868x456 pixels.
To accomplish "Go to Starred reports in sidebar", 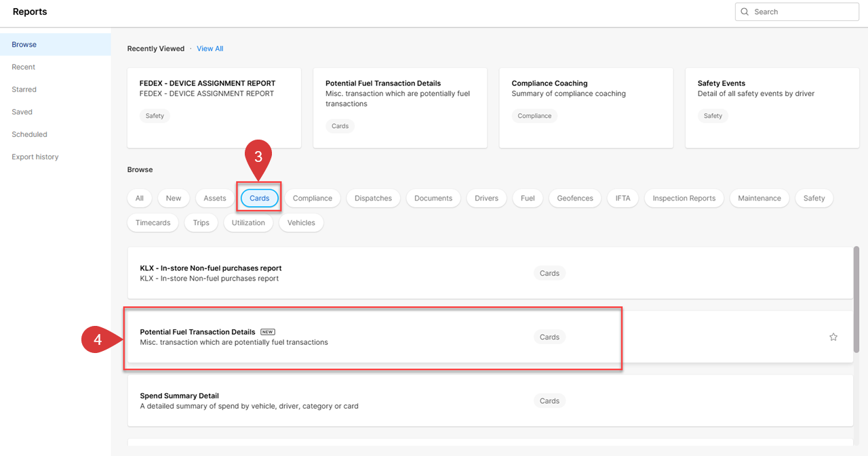I will pyautogui.click(x=24, y=89).
